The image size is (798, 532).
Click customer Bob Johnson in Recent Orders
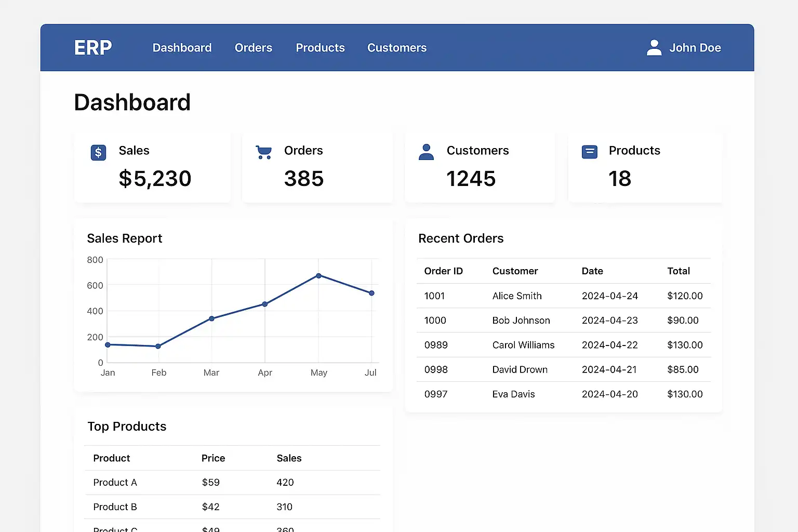(521, 321)
